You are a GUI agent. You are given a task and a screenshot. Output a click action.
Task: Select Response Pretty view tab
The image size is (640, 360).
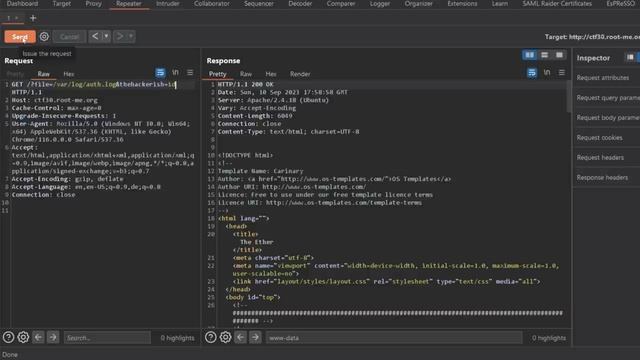[218, 74]
